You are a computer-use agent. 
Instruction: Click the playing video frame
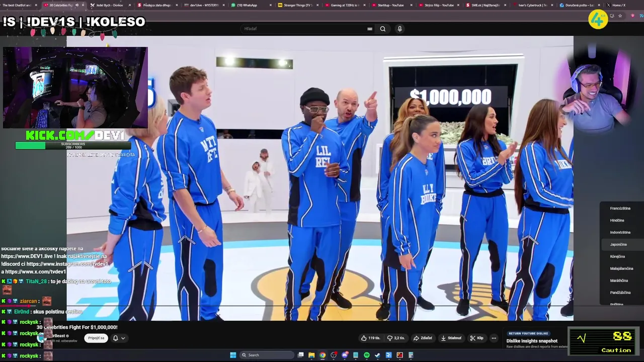(x=320, y=178)
